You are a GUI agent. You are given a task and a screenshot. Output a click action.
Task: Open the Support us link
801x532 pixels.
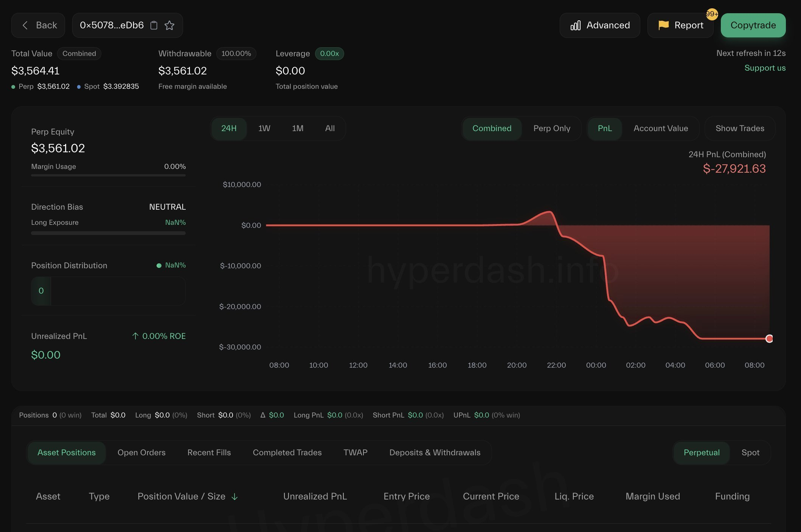765,68
